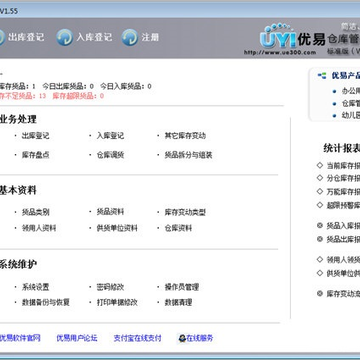Click diamond icon beside 万能库存报 report

[320, 191]
